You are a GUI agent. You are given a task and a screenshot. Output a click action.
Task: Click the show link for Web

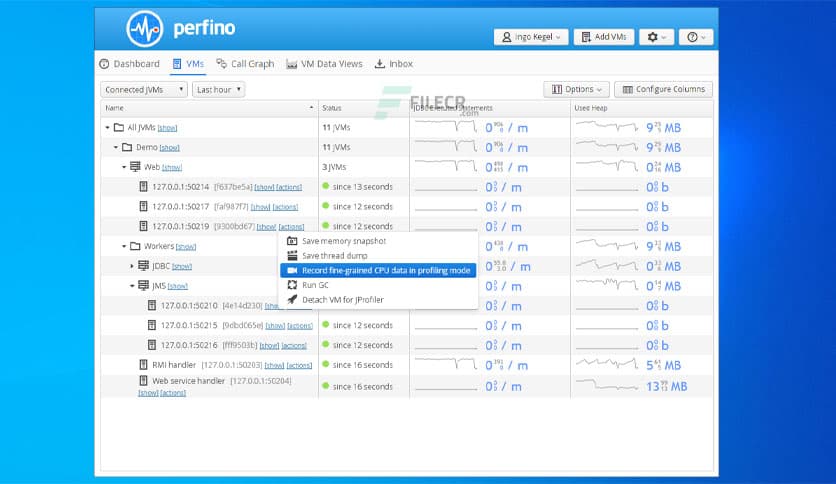click(172, 167)
